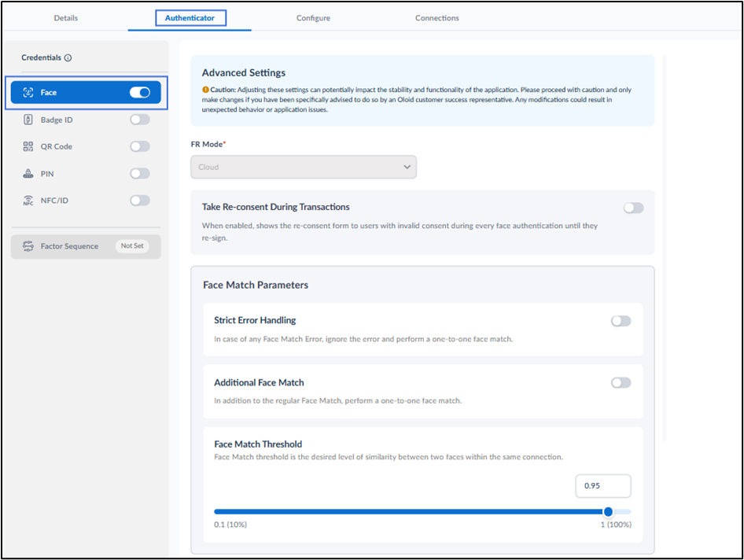Click the Additional Face Match title

click(x=259, y=382)
